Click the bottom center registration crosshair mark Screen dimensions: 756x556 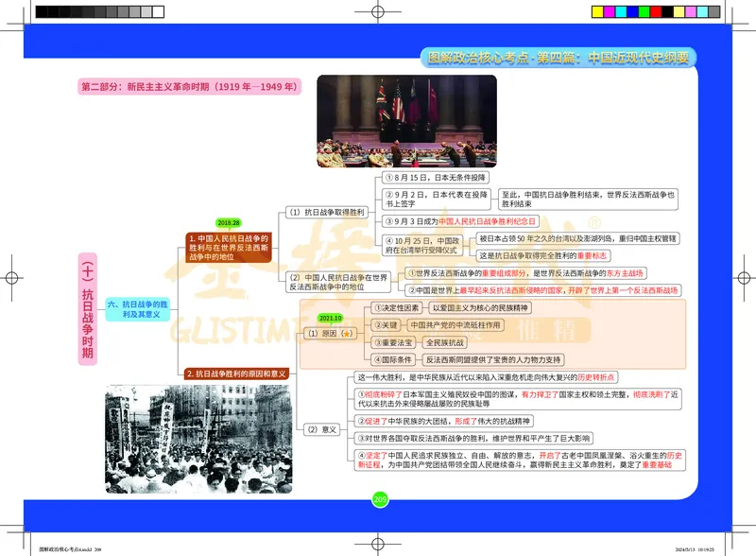(378, 544)
